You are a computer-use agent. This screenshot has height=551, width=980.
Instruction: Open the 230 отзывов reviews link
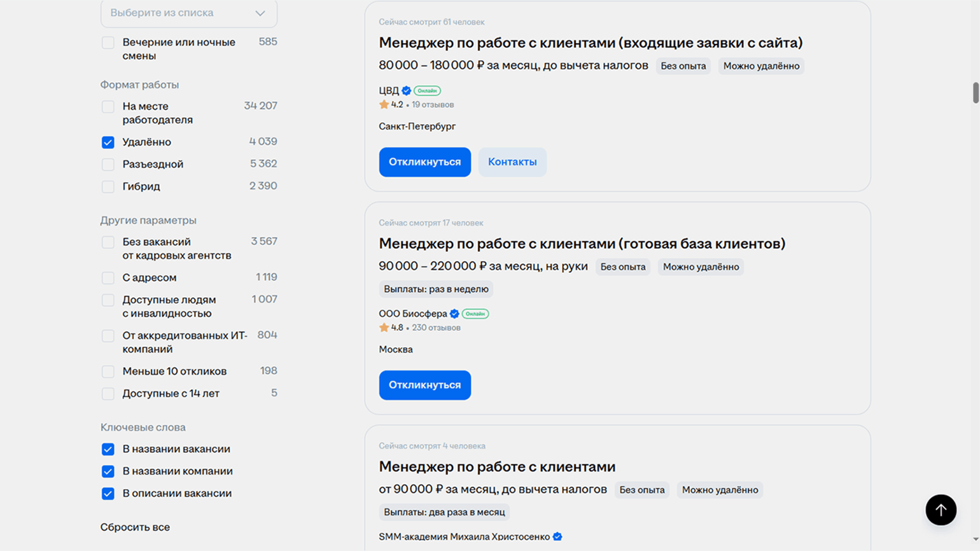pos(436,328)
